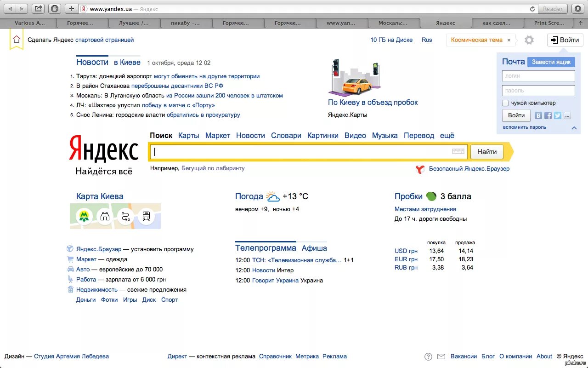The image size is (588, 368).
Task: Open new tab with plus at tab bar
Action: tap(581, 23)
